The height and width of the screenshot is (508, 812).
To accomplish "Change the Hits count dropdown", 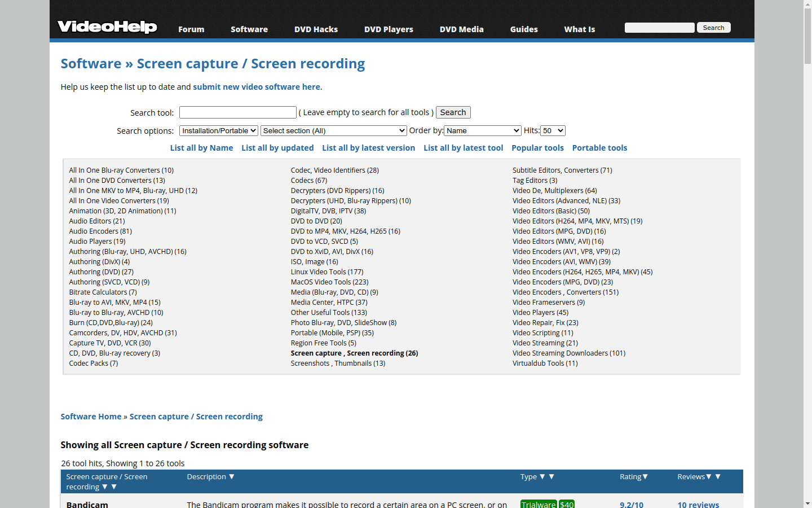I will click(x=553, y=130).
